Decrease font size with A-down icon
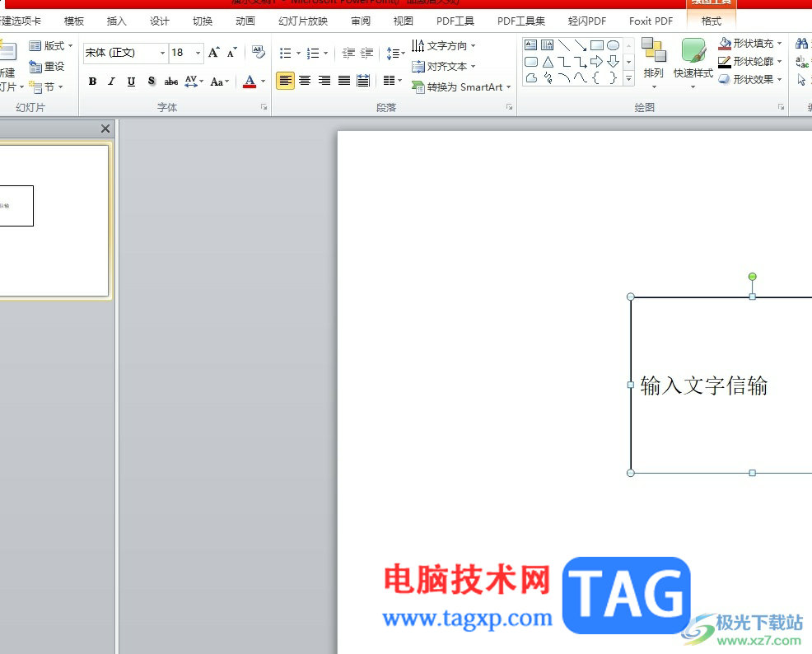The image size is (812, 654). [232, 52]
